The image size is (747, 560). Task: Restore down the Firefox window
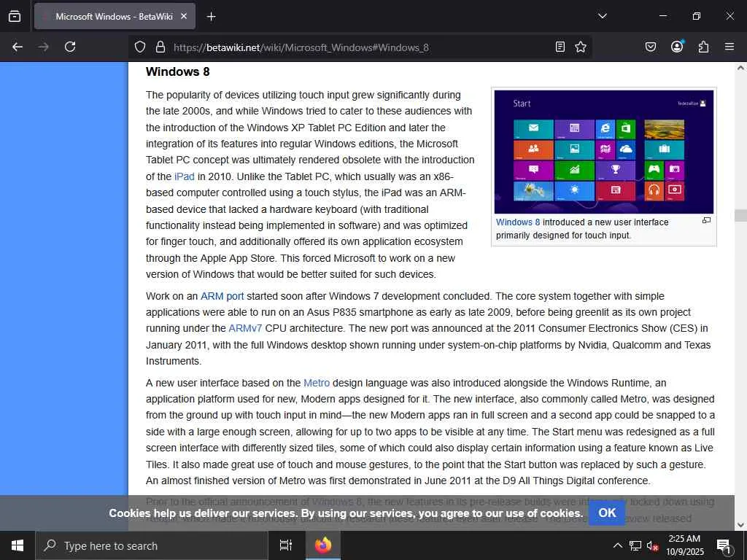(697, 16)
